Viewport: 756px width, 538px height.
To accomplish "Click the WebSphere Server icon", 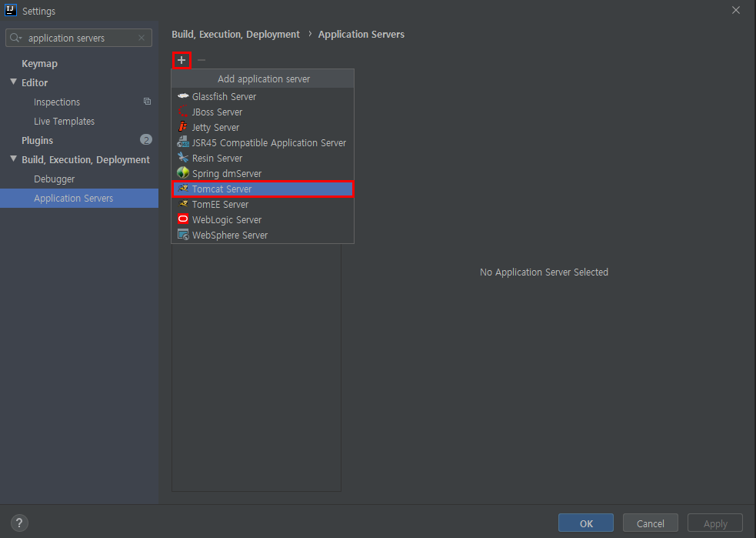I will tap(183, 235).
